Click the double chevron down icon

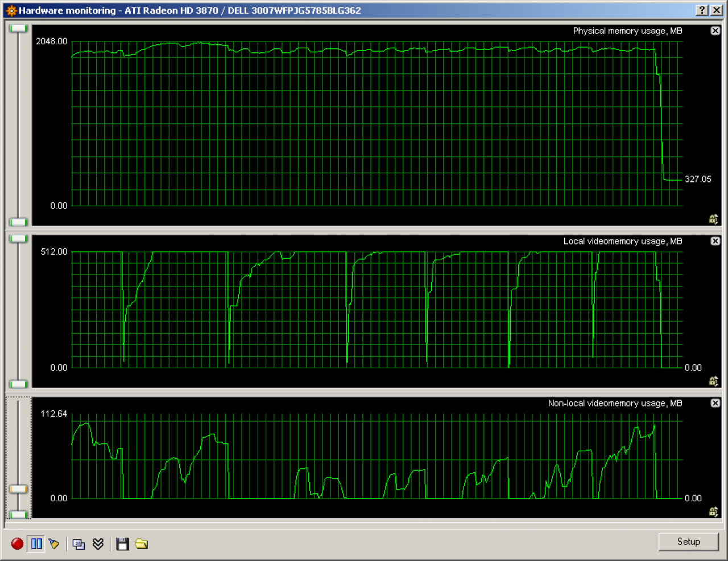(x=98, y=544)
